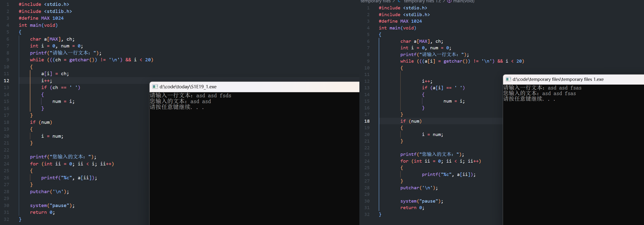644x225 pixels.
Task: Click 'system("pause");' in temporary files 1.c editor
Action: (422, 201)
